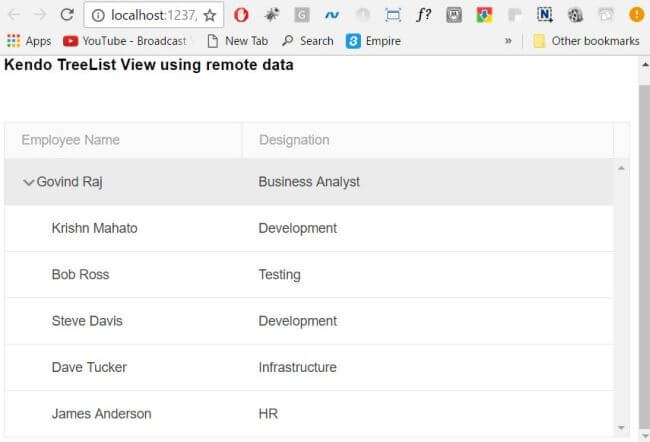Select the Krishn Mahato row
Viewport: 650px width, 442px height.
coord(94,228)
